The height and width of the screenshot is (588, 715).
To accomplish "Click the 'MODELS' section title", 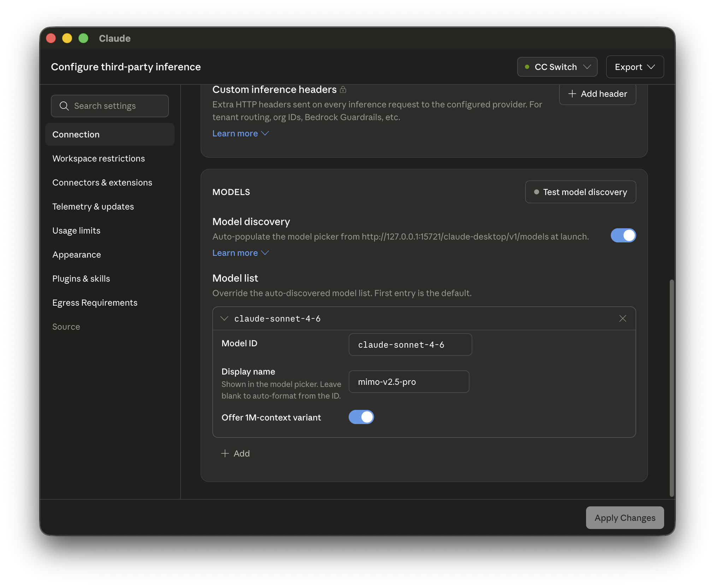I will click(x=231, y=192).
